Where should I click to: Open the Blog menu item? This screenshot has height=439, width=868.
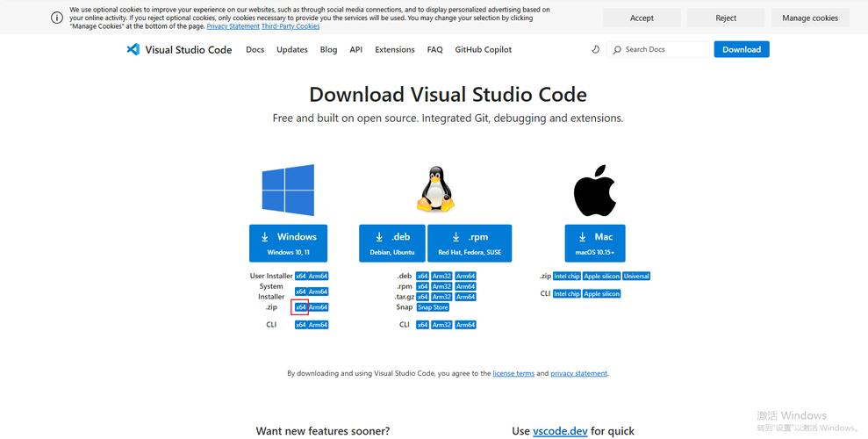click(x=328, y=49)
